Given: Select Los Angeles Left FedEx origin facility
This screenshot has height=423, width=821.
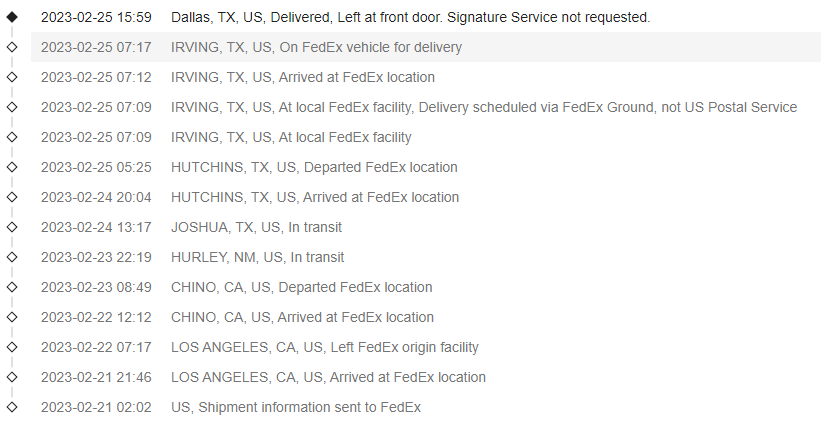Looking at the screenshot, I should click(324, 347).
